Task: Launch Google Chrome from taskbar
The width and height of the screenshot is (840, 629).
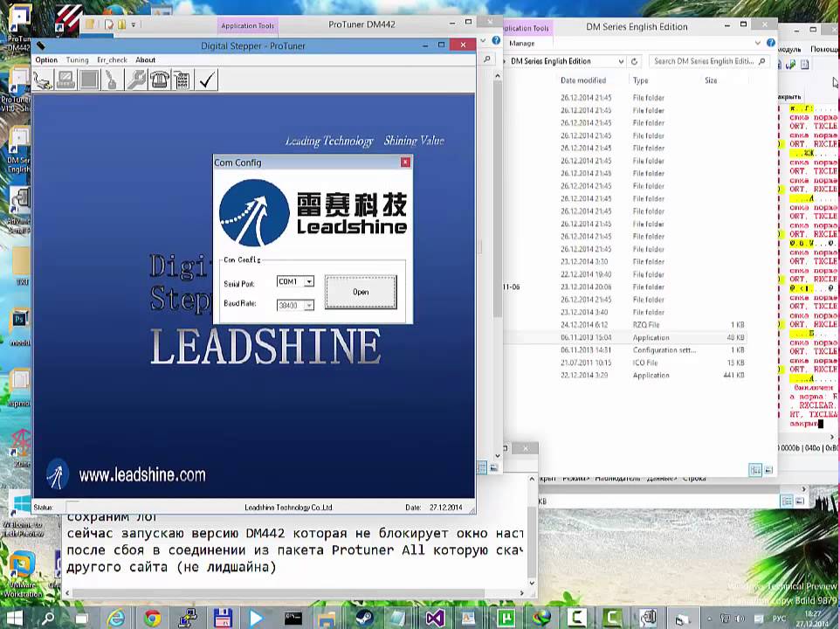Action: 152,619
